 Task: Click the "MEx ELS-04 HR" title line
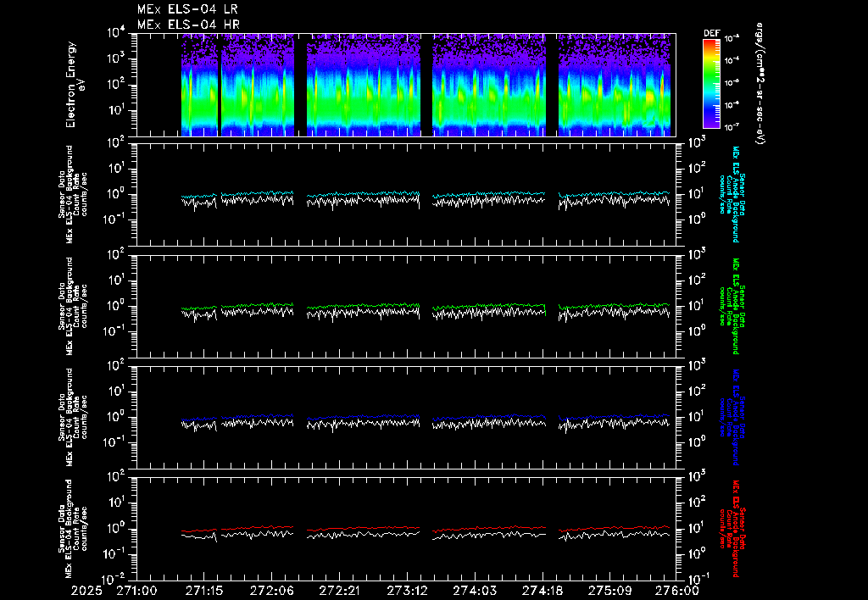tap(188, 25)
